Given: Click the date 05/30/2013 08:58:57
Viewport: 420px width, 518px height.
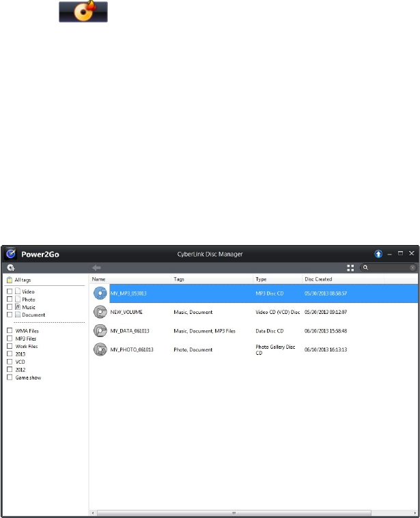Looking at the screenshot, I should (326, 293).
